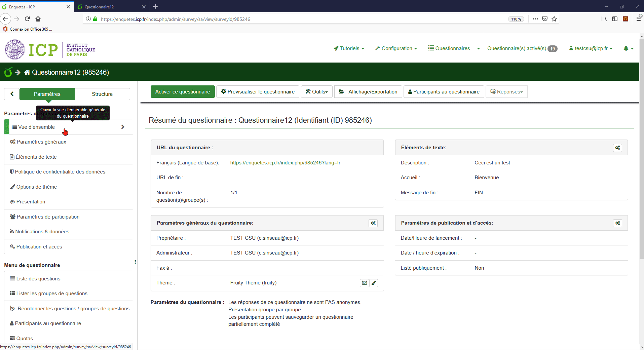
Task: Open the Configuration dropdown menu
Action: coord(396,48)
